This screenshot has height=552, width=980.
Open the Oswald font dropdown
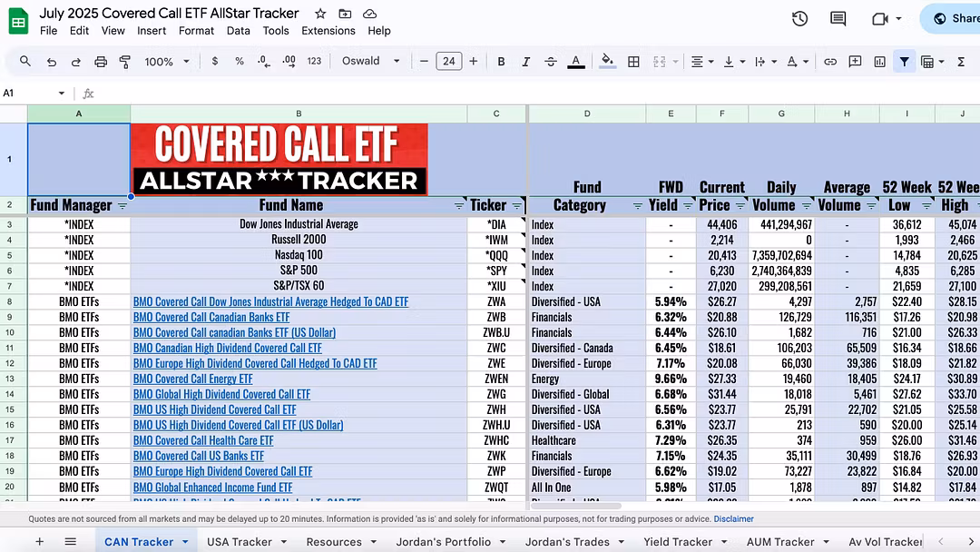[370, 61]
